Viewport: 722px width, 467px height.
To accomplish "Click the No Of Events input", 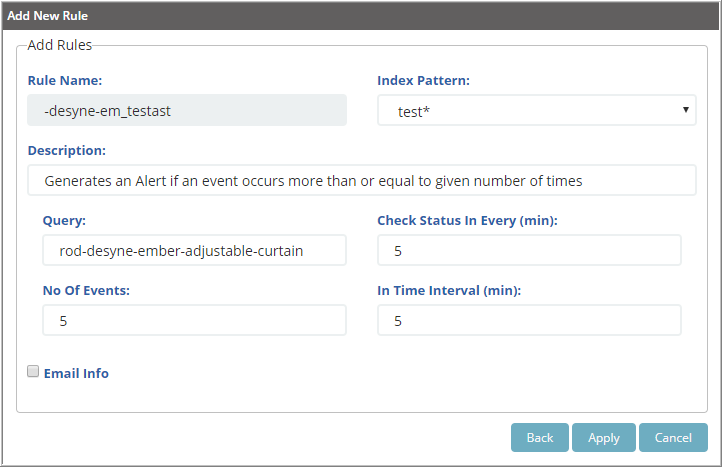I will click(x=194, y=320).
